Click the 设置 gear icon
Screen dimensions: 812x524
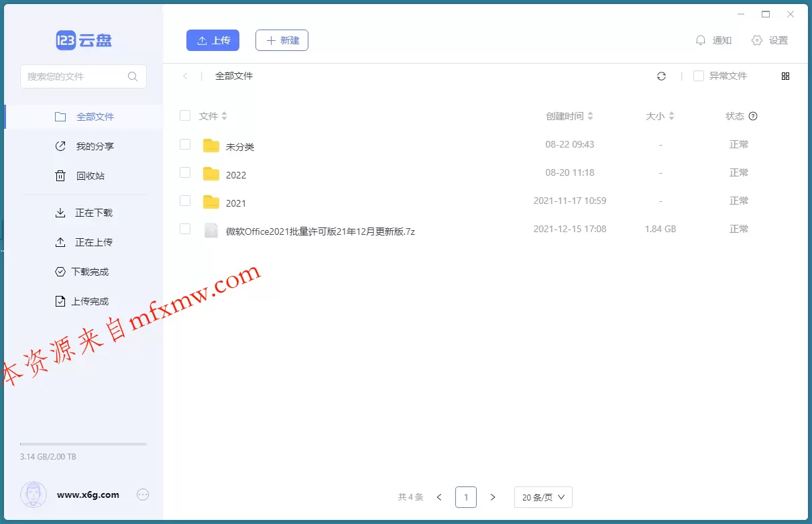[757, 40]
